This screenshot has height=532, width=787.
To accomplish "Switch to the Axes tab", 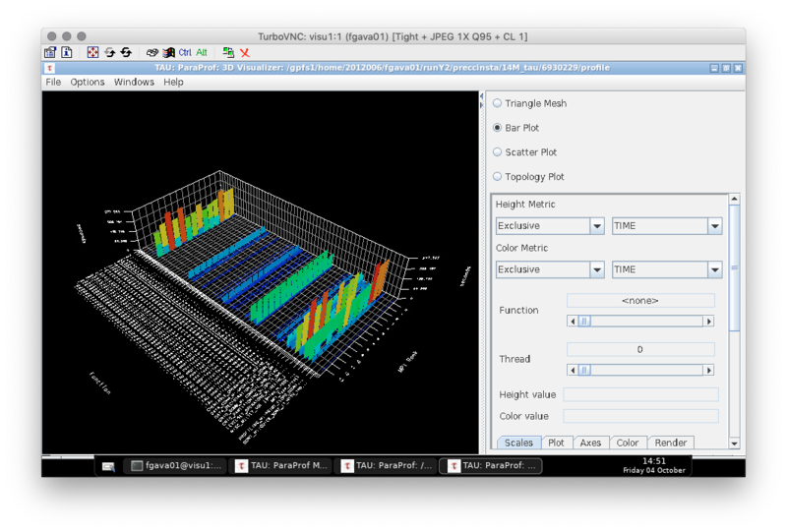I will pyautogui.click(x=589, y=443).
